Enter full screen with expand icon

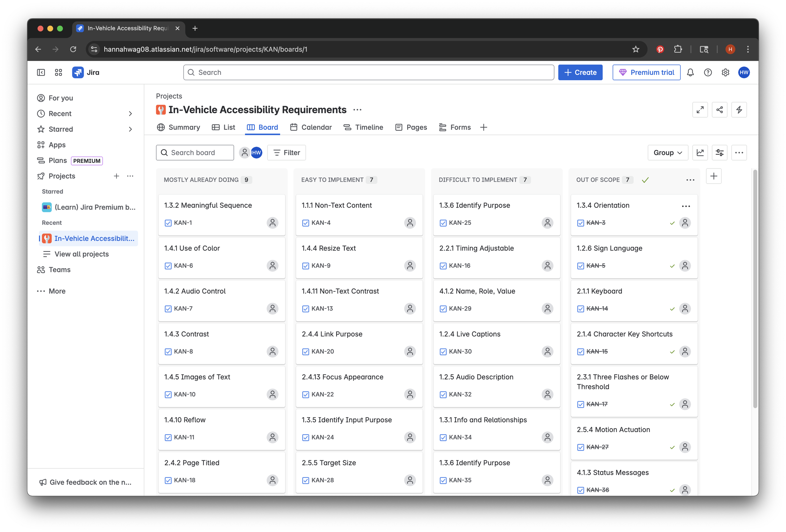[700, 110]
